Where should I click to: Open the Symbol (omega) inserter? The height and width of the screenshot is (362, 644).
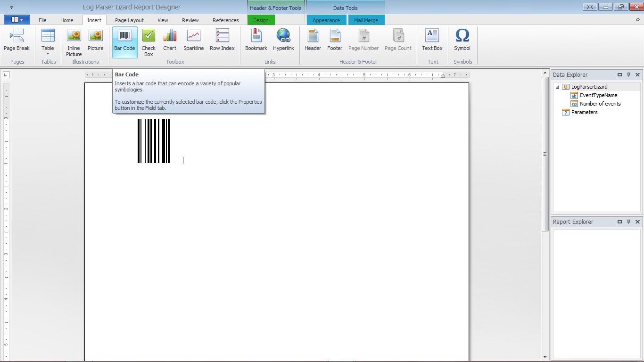pyautogui.click(x=462, y=40)
